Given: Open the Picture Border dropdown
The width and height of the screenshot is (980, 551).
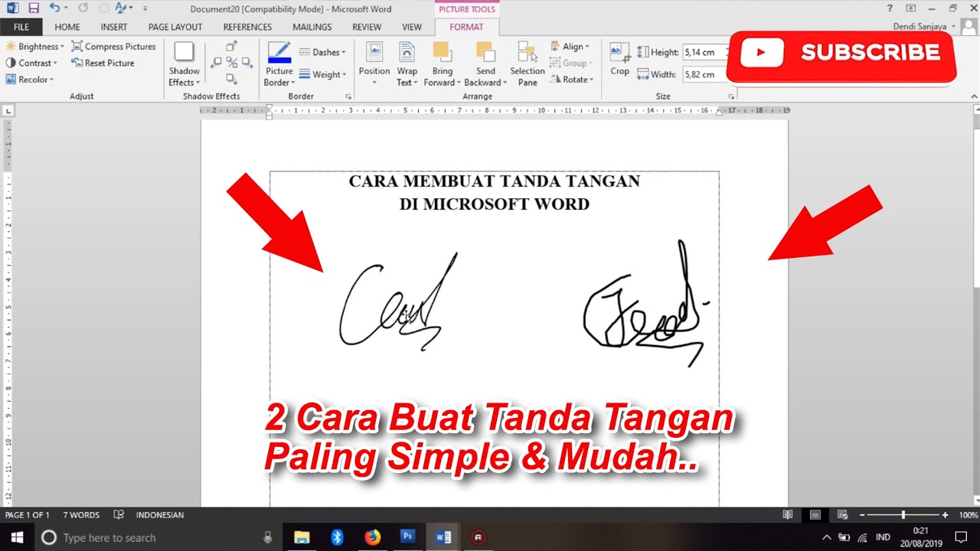Looking at the screenshot, I should click(279, 64).
